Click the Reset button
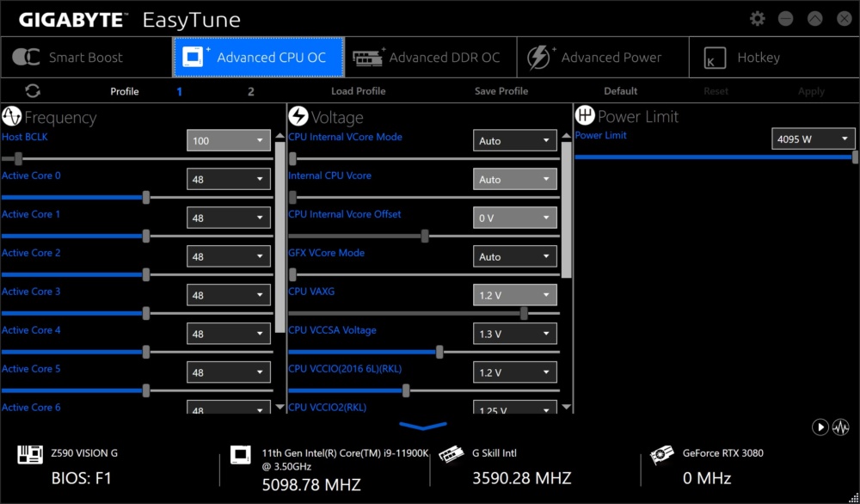This screenshot has height=504, width=860. click(x=716, y=91)
